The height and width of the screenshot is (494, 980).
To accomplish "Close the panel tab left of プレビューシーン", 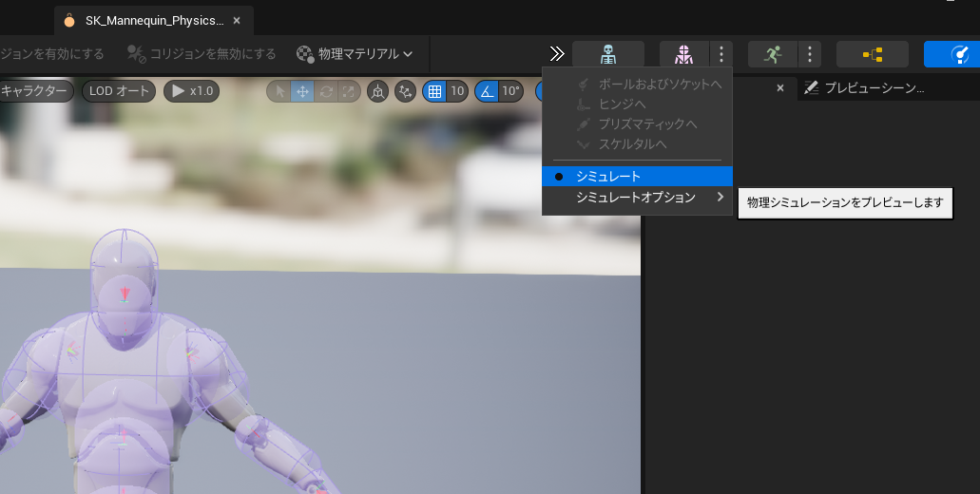I will [x=780, y=88].
